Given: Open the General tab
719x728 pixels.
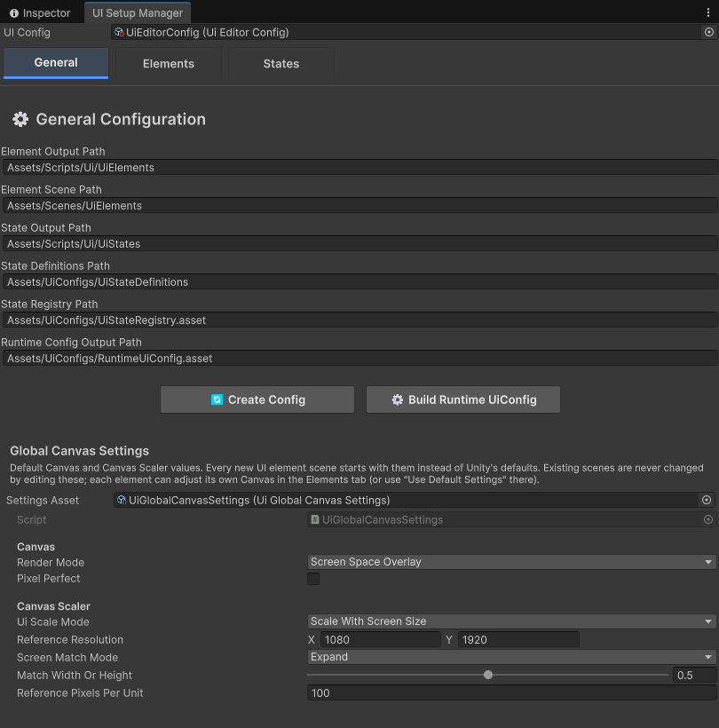Looking at the screenshot, I should [56, 63].
